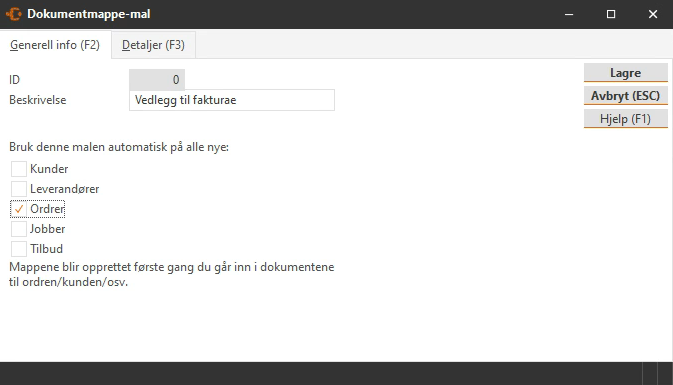Minimize the Dokumentmappe-mal window
673x385 pixels.
[569, 14]
